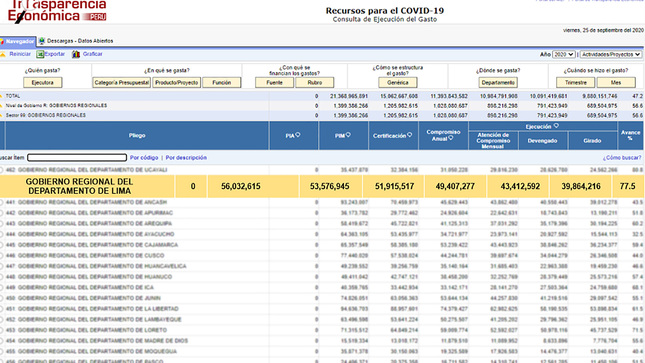Click the info icon beside Ejecución header

pos(556,126)
